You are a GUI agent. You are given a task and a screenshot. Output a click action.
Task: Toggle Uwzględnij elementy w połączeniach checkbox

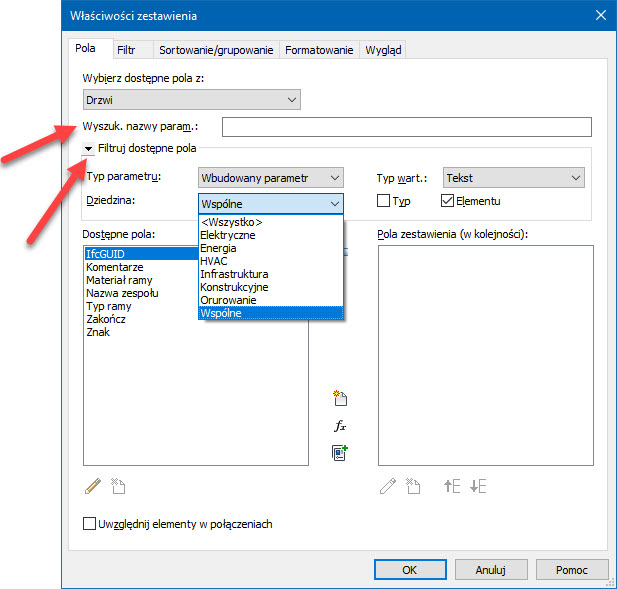point(90,524)
